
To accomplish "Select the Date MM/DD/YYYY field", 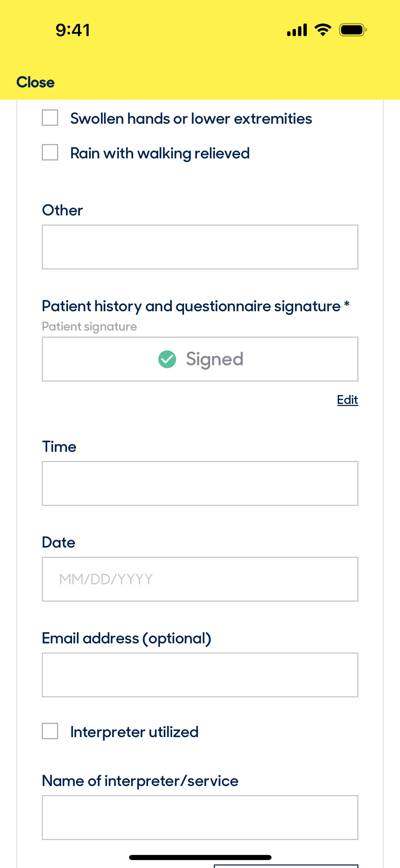I will pos(200,579).
